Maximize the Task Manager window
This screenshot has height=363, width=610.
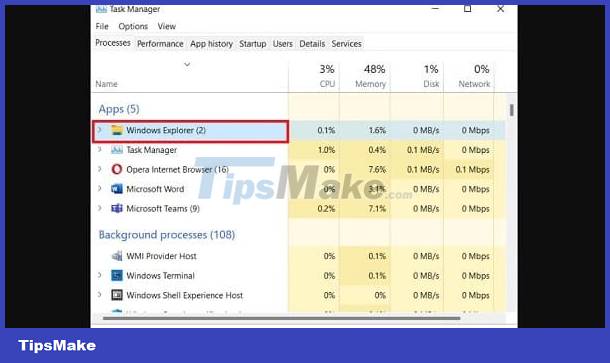467,9
